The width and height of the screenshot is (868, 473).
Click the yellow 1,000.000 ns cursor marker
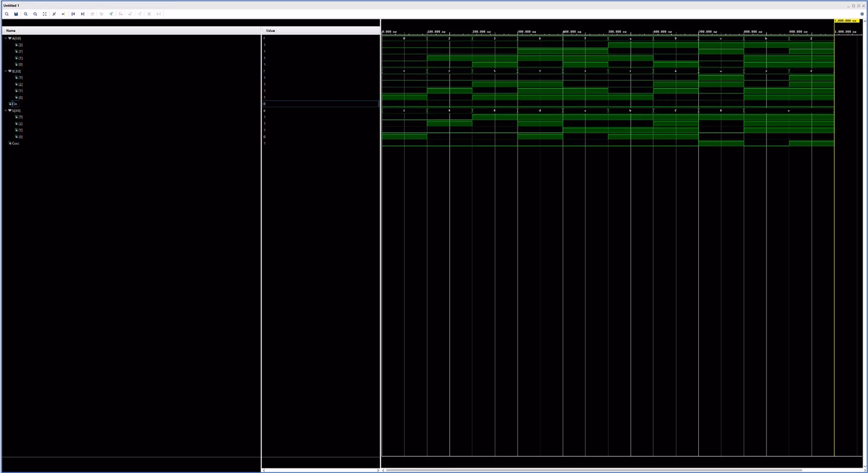point(846,21)
